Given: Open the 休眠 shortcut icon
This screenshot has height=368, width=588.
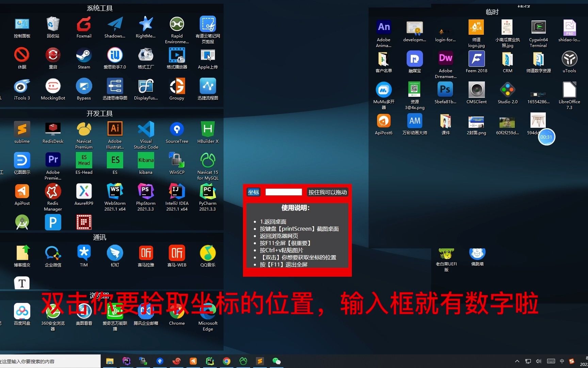Looking at the screenshot, I should [x=22, y=58].
